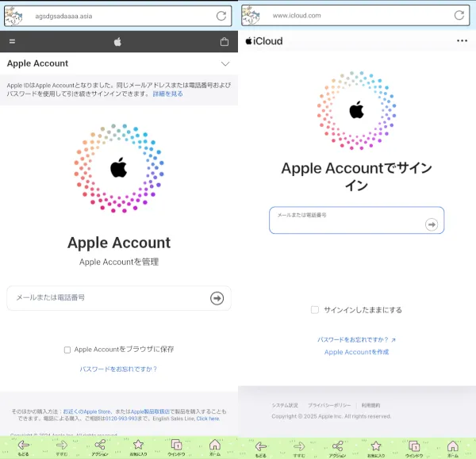This screenshot has height=459, width=476.
Task: Focus left page email or phone field
Action: point(119,298)
